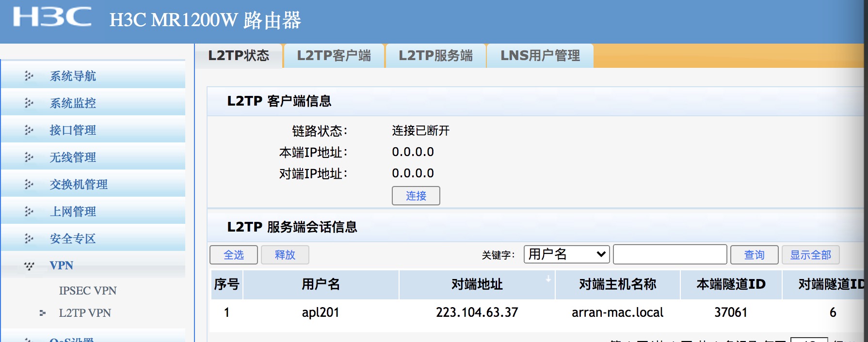Click the 全选 button

(x=234, y=255)
